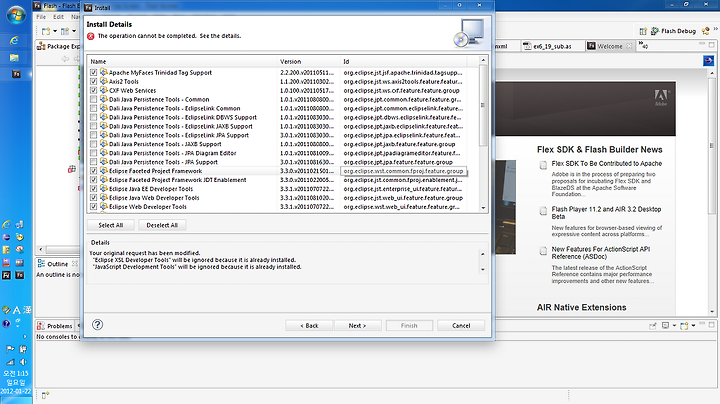This screenshot has width=720, height=404.
Task: Open Edit menu in Flash Builder
Action: [58, 17]
